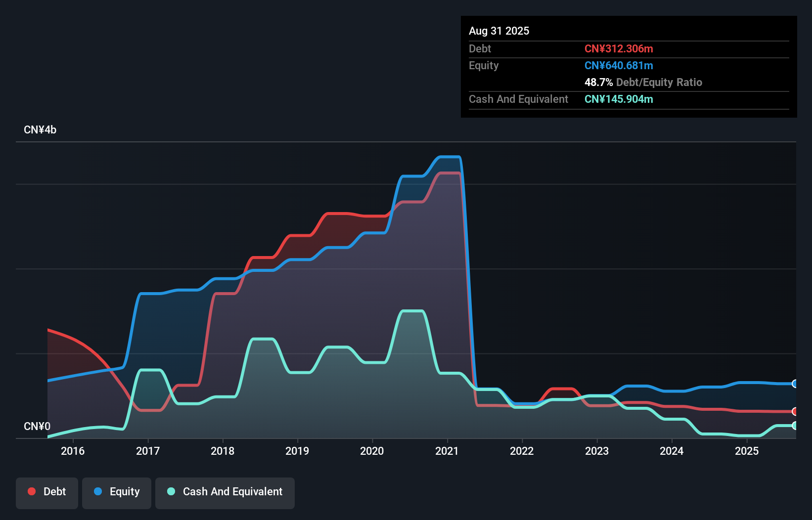Click the CN¥312.306m debt value
The image size is (812, 520).
[619, 48]
